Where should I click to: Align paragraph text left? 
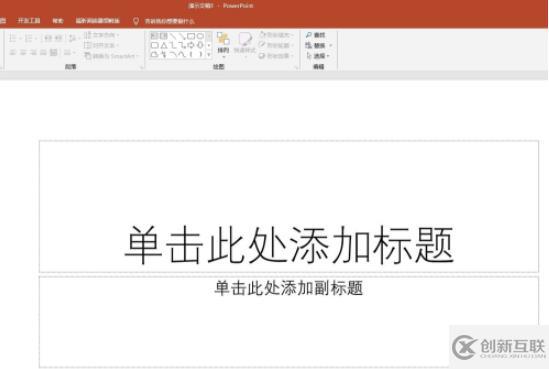(x=13, y=53)
